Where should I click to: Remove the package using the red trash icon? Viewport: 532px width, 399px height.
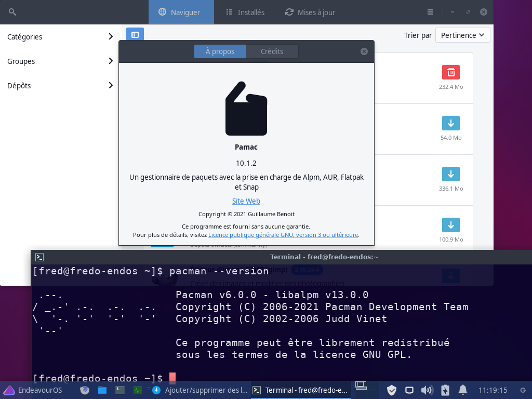click(450, 72)
